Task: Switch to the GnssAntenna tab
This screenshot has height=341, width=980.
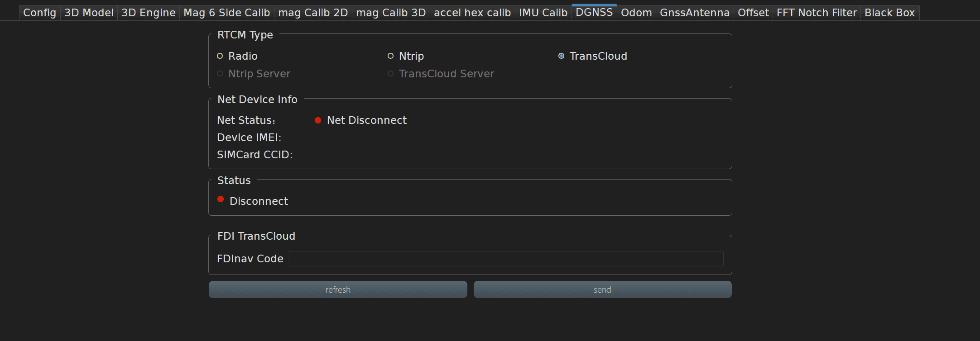Action: (x=694, y=13)
